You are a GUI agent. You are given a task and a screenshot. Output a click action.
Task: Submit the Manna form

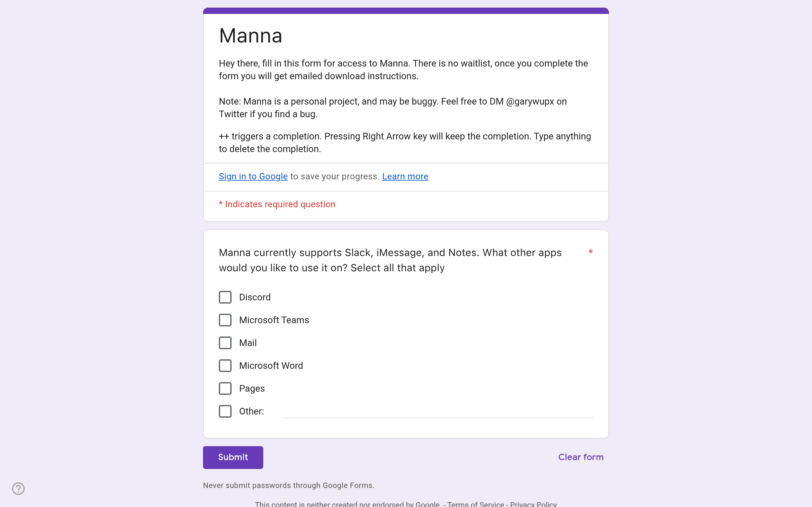(x=233, y=457)
